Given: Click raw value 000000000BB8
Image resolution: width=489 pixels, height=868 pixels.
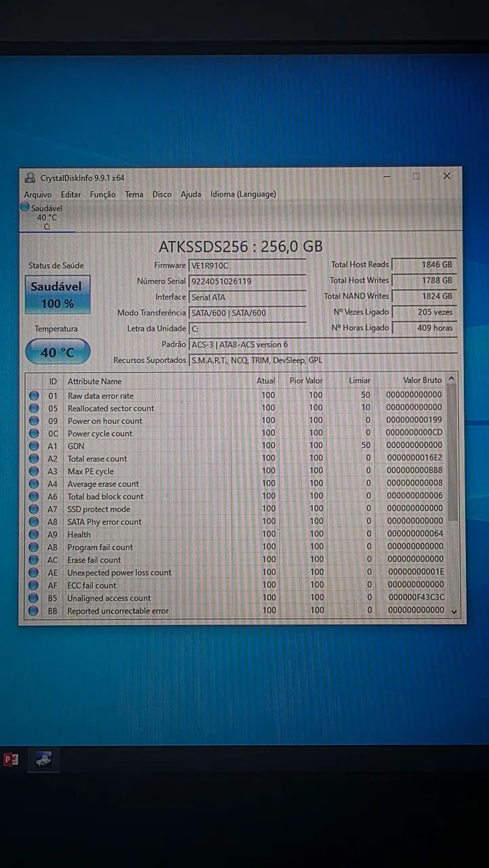Looking at the screenshot, I should pyautogui.click(x=414, y=471).
